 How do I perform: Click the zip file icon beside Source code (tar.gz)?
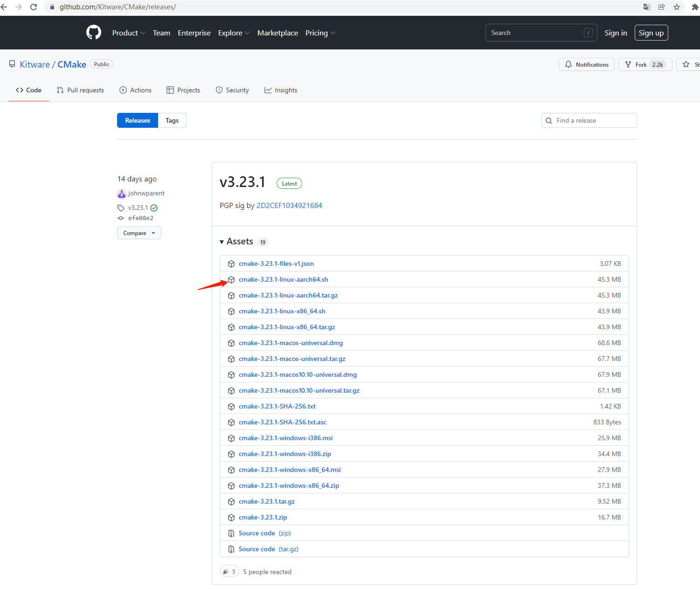[x=231, y=549]
